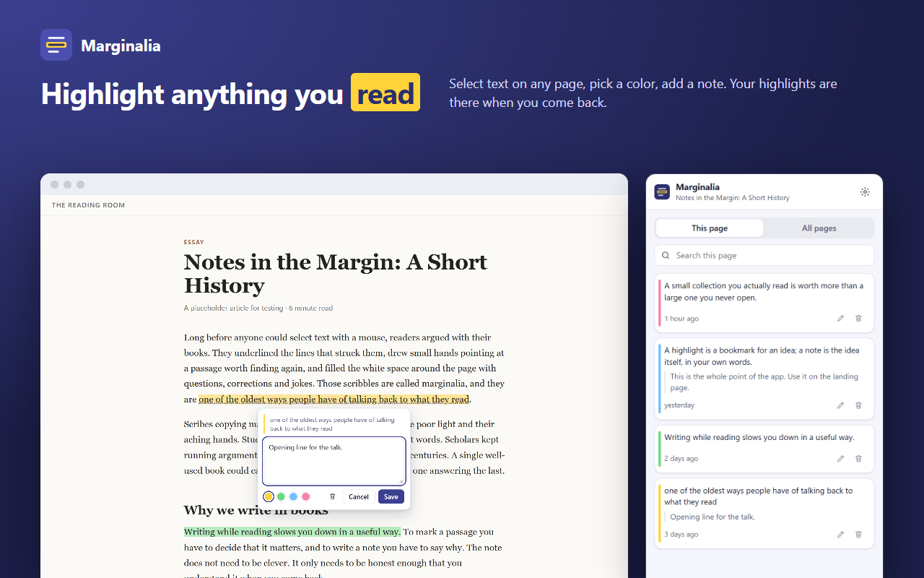This screenshot has height=578, width=924.
Task: Click 'Notes in the Margin: A Short History' in sidebar
Action: click(733, 198)
